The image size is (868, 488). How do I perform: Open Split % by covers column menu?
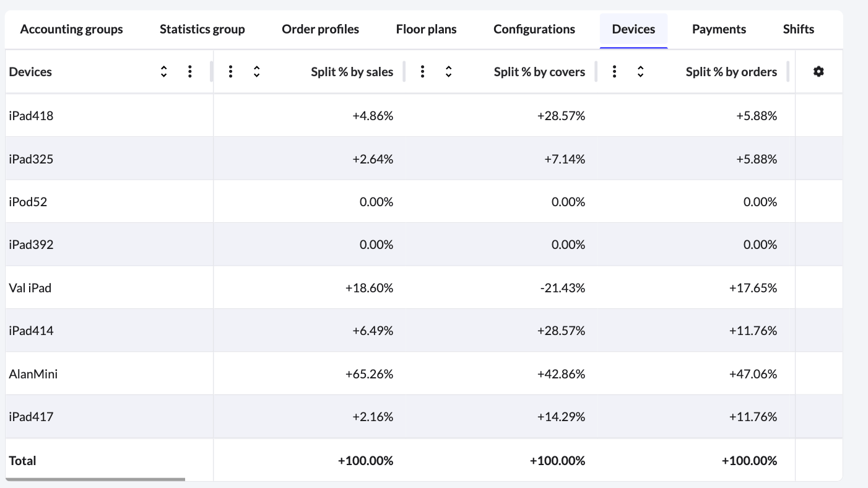[x=422, y=72]
